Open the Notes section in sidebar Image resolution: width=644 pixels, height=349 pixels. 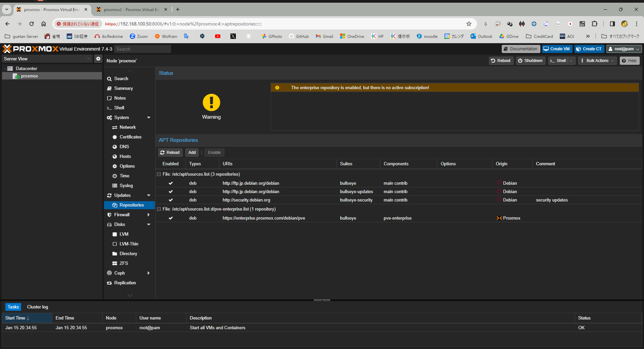pos(120,98)
